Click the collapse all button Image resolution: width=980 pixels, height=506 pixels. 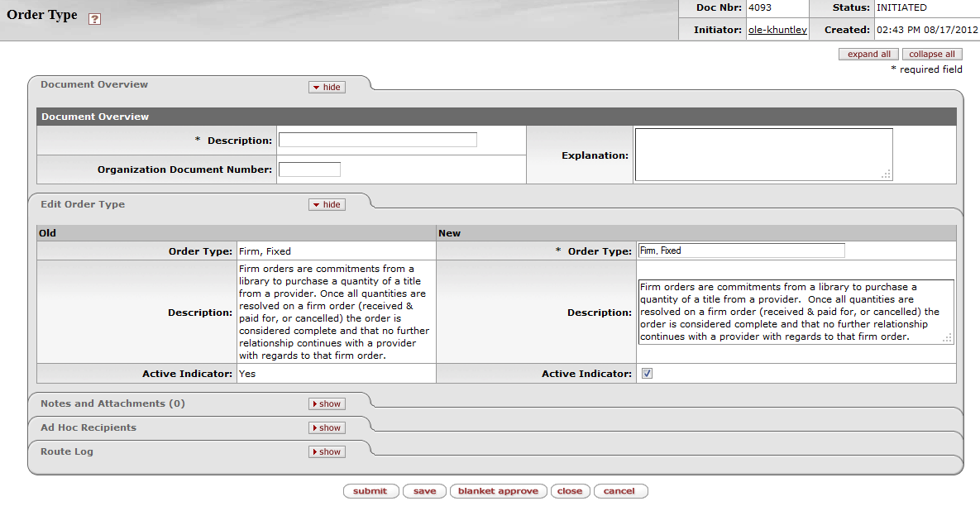[x=932, y=55]
